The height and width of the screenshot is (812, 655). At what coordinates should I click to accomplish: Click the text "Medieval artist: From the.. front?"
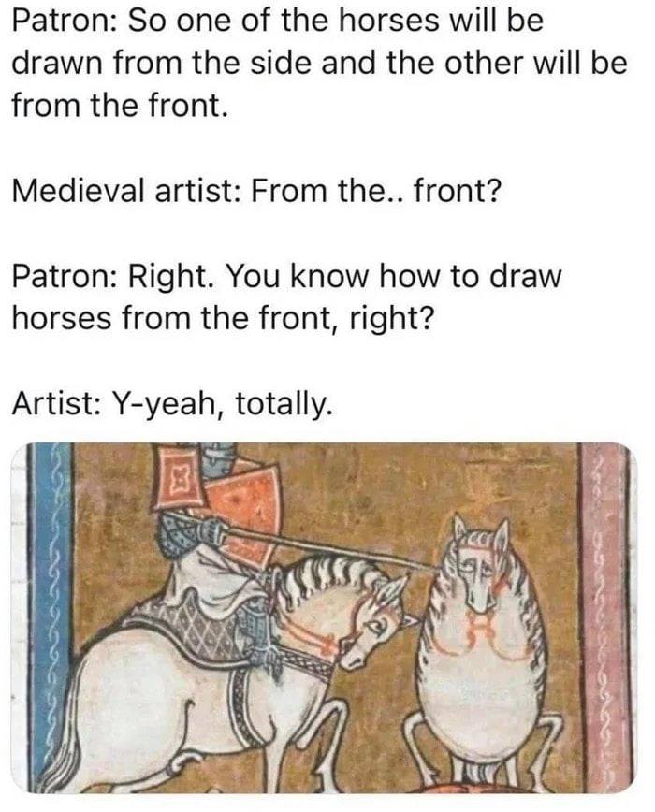[x=255, y=191]
